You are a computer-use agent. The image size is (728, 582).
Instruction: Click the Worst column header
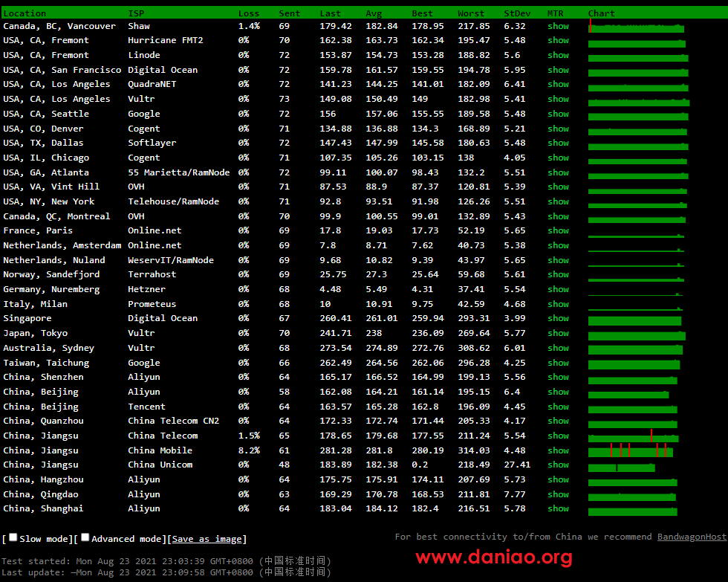coord(471,13)
